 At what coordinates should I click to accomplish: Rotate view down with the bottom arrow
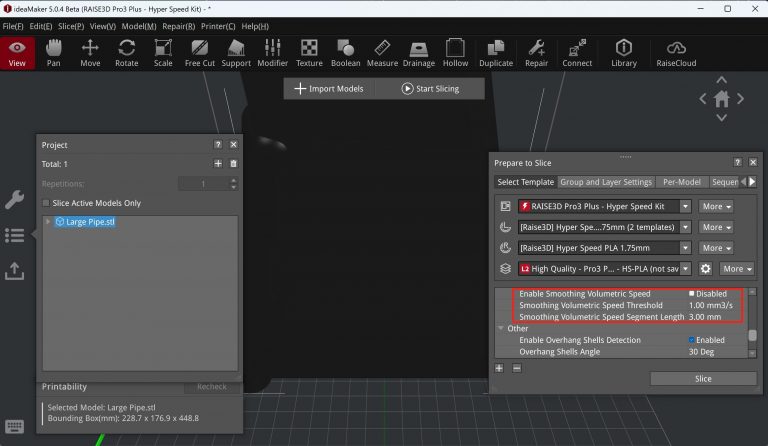721,117
